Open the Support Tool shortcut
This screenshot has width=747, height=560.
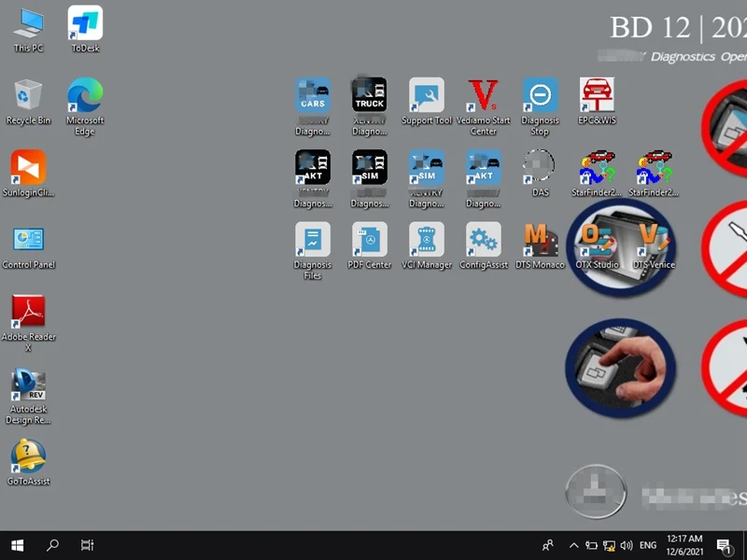coord(426,96)
